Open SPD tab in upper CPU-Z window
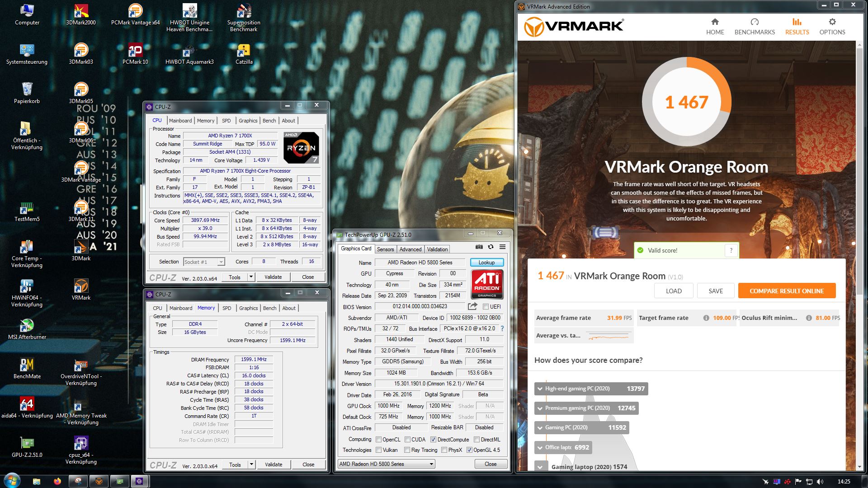The width and height of the screenshot is (868, 488). (x=226, y=121)
